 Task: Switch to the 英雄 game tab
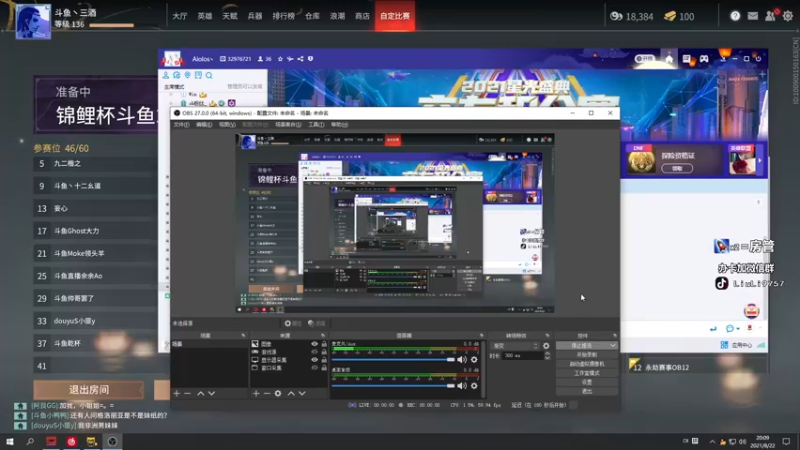coord(205,16)
